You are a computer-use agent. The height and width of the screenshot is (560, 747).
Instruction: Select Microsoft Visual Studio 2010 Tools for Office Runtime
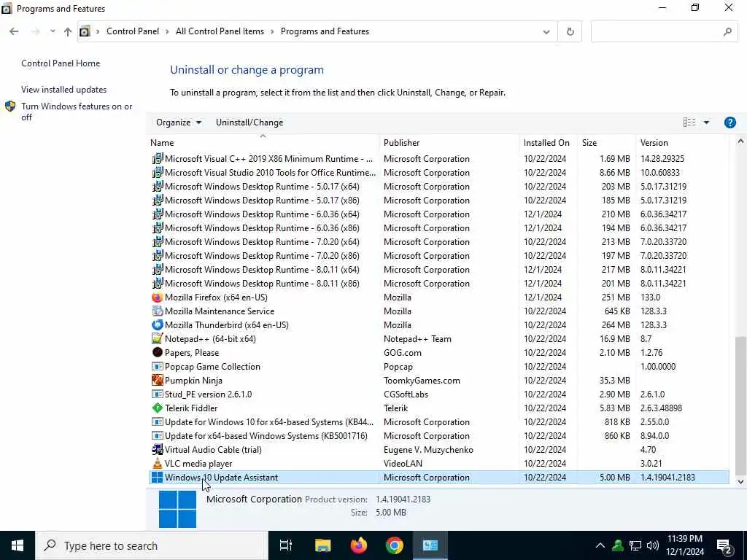438,172
